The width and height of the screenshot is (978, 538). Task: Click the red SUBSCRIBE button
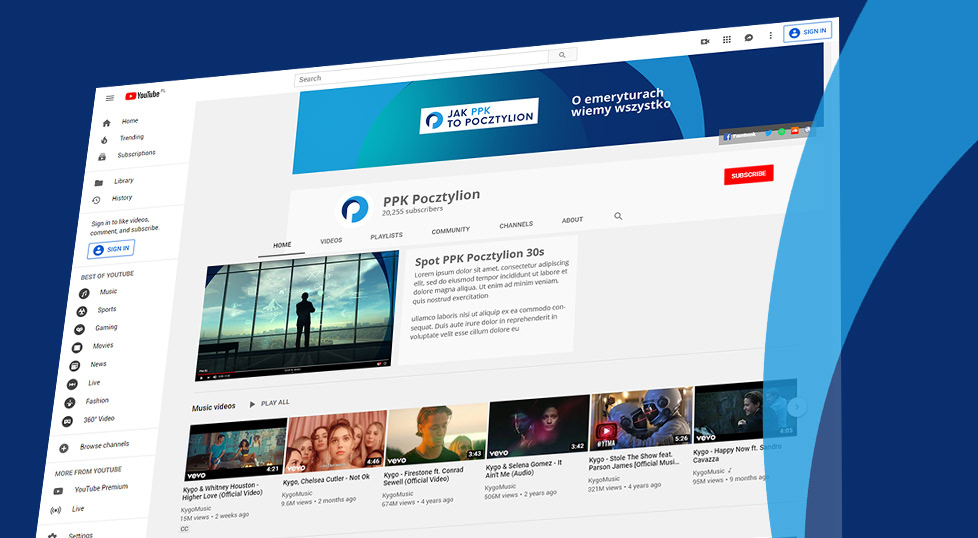(748, 175)
